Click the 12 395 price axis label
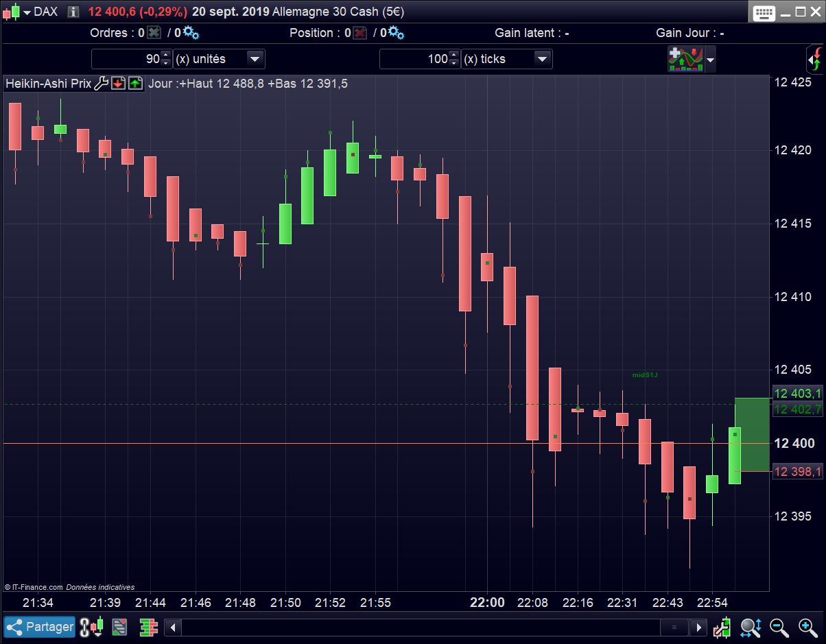The height and width of the screenshot is (644, 826). coord(793,516)
